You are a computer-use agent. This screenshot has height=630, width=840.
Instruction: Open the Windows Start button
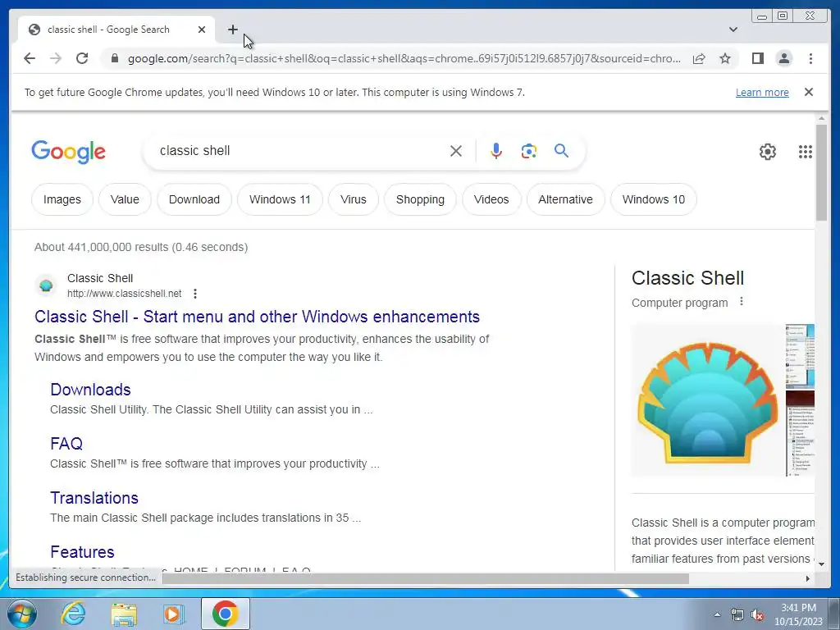(x=22, y=614)
